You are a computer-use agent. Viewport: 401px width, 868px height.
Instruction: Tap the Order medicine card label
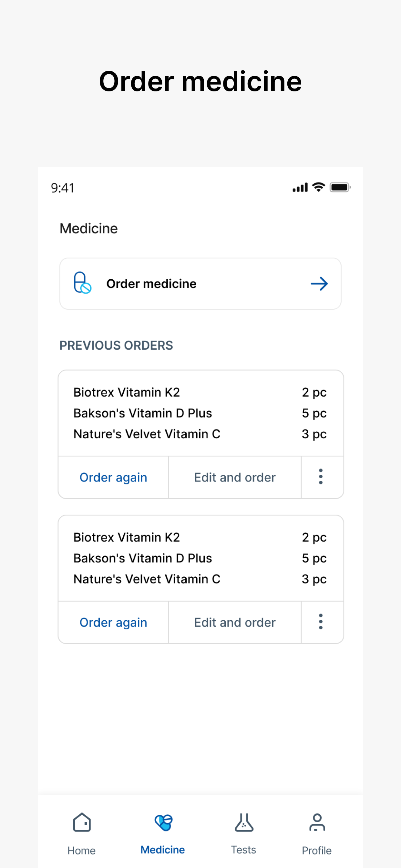coord(151,284)
